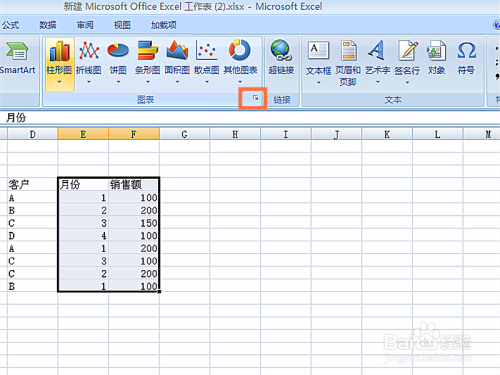Select the cell with value 150
Image resolution: width=500 pixels, height=375 pixels.
(134, 223)
